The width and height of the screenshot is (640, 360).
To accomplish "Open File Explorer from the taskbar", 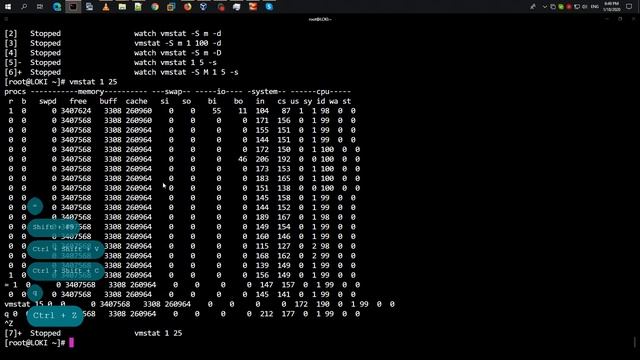I will 122,7.
